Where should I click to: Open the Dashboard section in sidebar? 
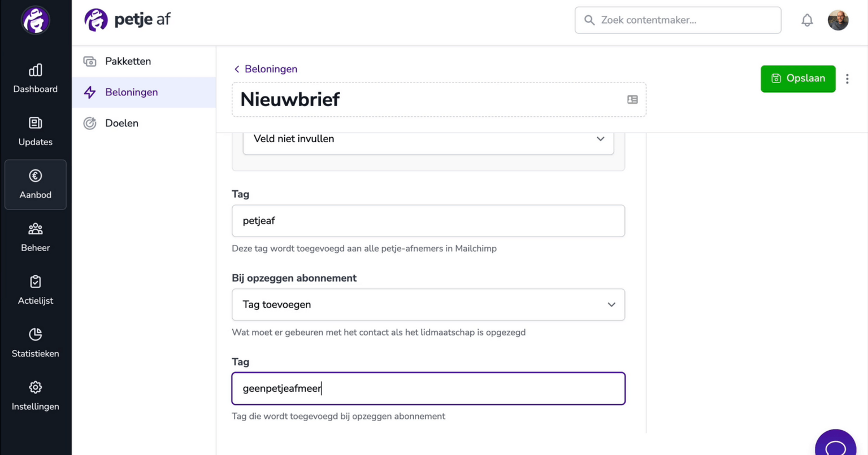coord(35,78)
